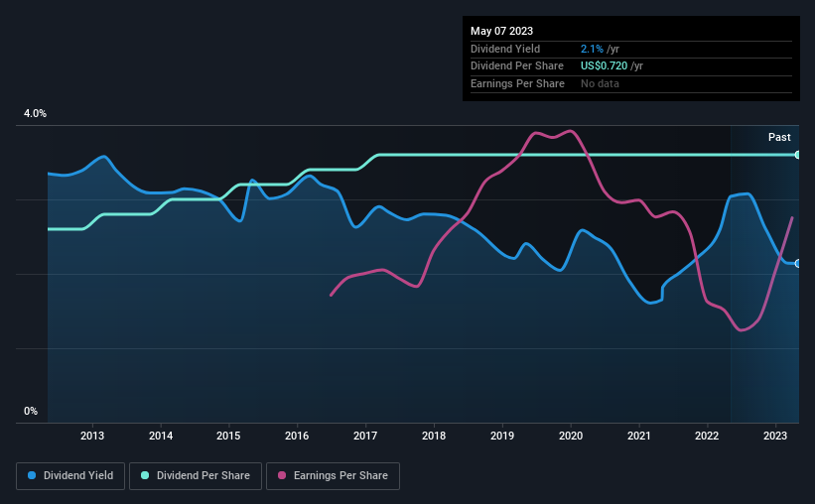Click the blue endpoint marker on yield line
Viewport: 815px width, 504px height.
pos(797,264)
